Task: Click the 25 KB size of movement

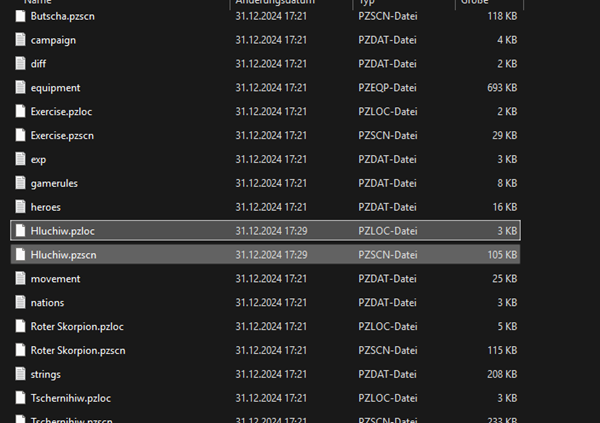Action: pyautogui.click(x=505, y=279)
